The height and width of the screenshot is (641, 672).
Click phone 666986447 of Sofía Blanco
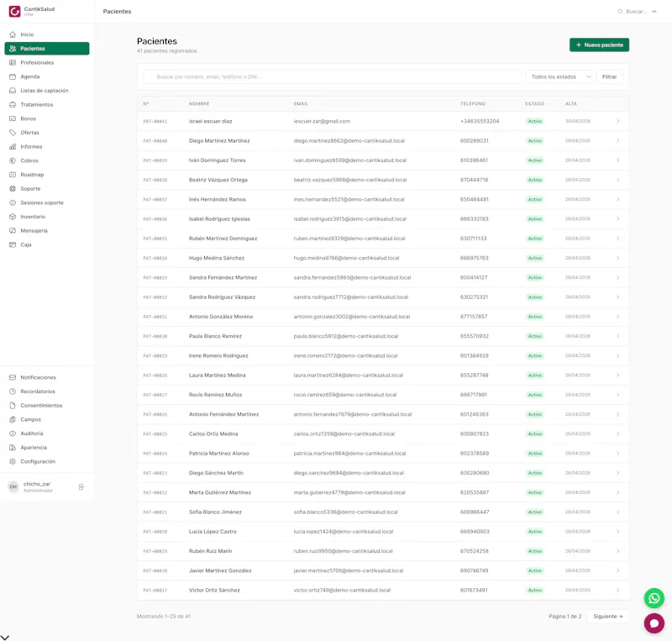[x=475, y=512]
